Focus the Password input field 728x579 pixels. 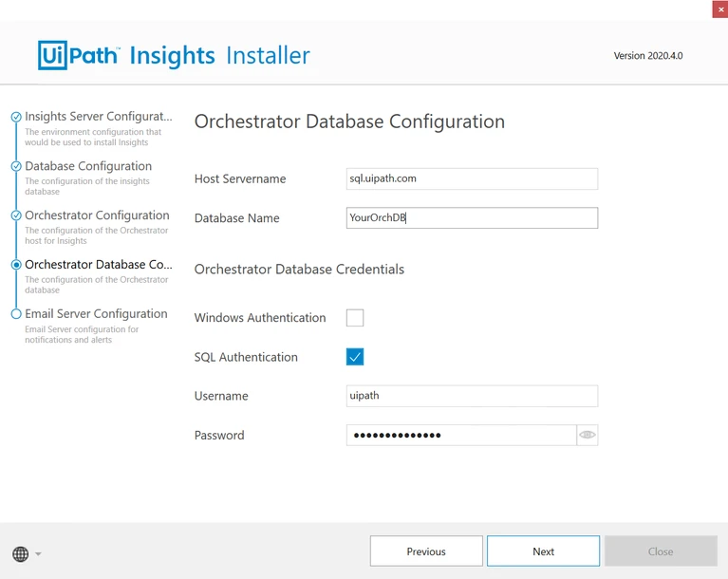[461, 435]
